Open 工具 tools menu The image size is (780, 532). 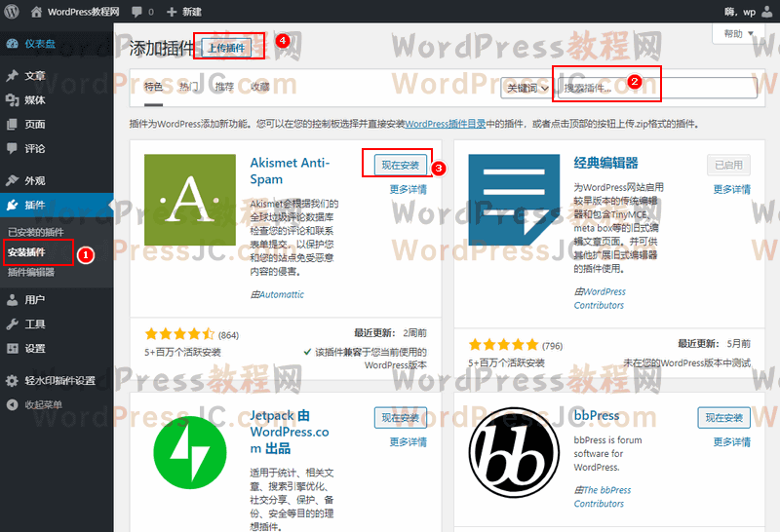pos(57,324)
